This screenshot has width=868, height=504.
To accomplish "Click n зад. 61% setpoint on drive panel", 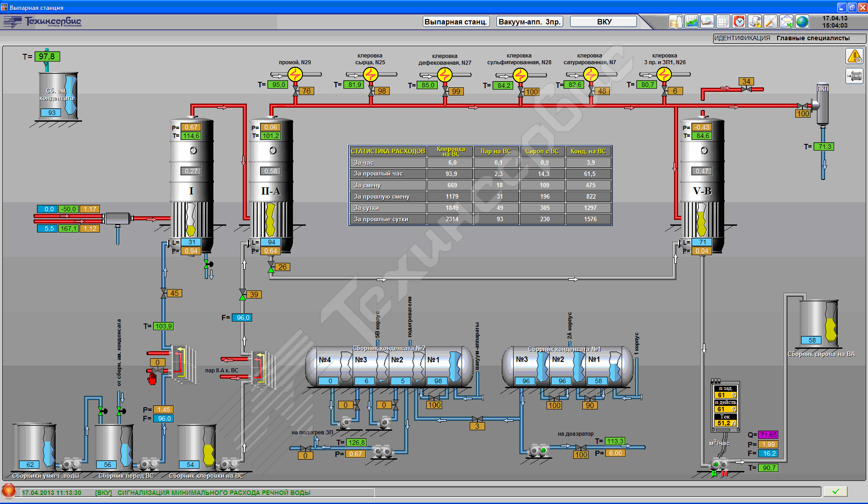I will tap(725, 395).
